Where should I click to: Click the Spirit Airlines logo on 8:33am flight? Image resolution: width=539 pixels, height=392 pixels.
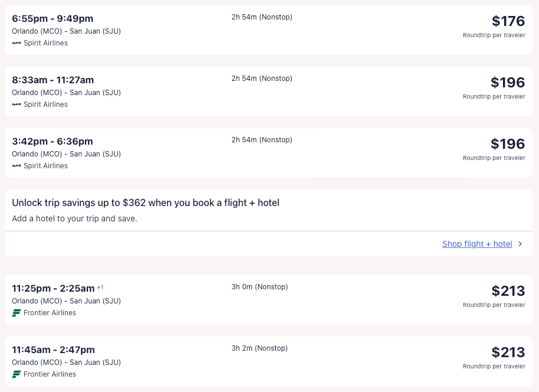click(x=17, y=104)
